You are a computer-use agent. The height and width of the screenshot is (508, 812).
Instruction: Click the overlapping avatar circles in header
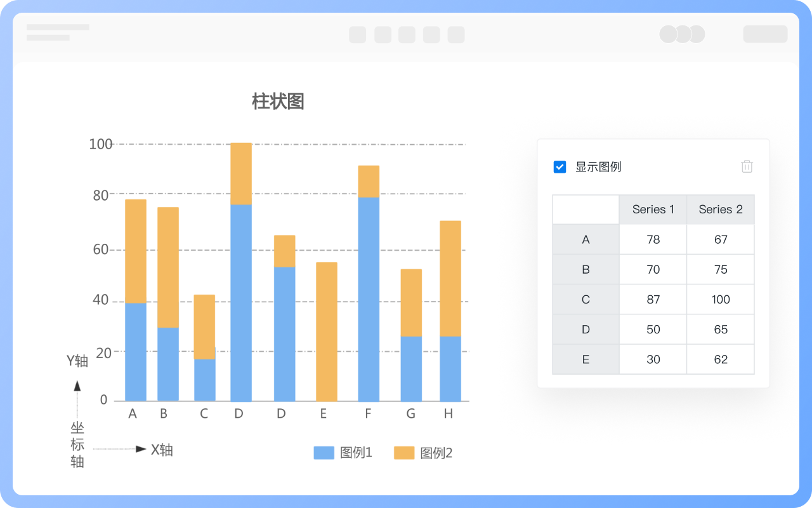pos(682,34)
